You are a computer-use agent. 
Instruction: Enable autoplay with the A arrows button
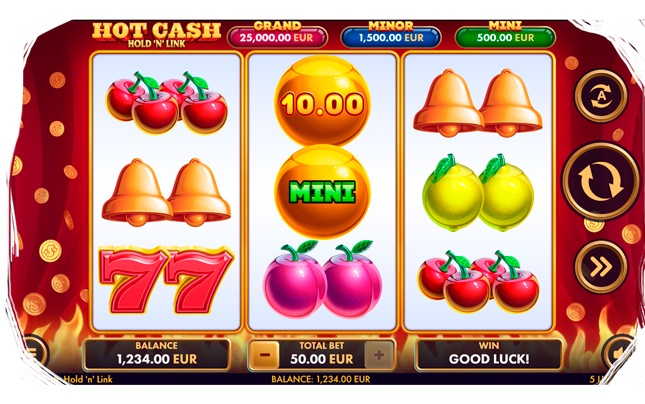[601, 96]
